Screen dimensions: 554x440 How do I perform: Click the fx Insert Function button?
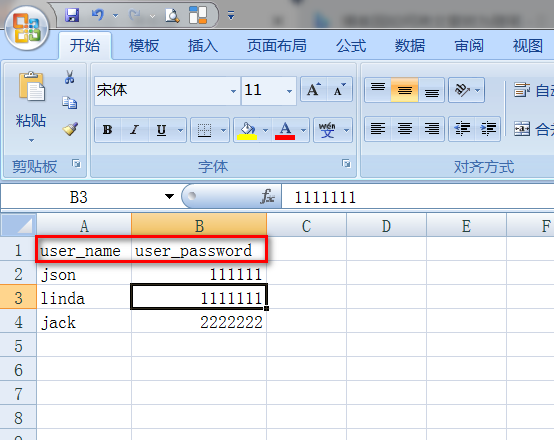click(268, 196)
